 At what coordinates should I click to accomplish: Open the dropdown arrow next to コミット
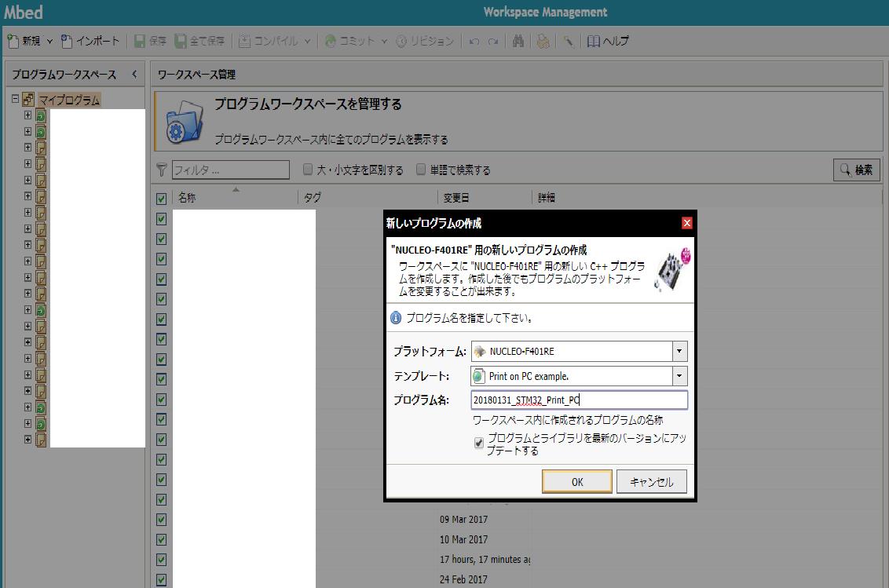pyautogui.click(x=384, y=42)
